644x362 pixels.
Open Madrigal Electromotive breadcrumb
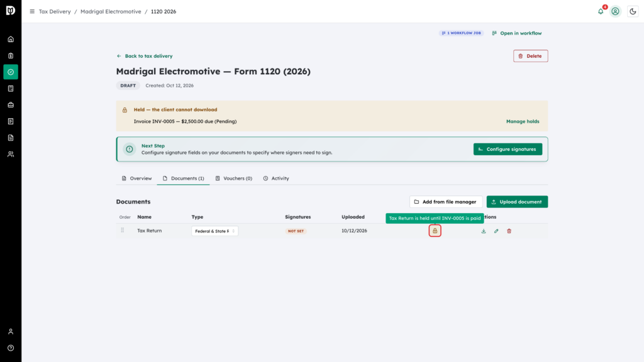111,11
